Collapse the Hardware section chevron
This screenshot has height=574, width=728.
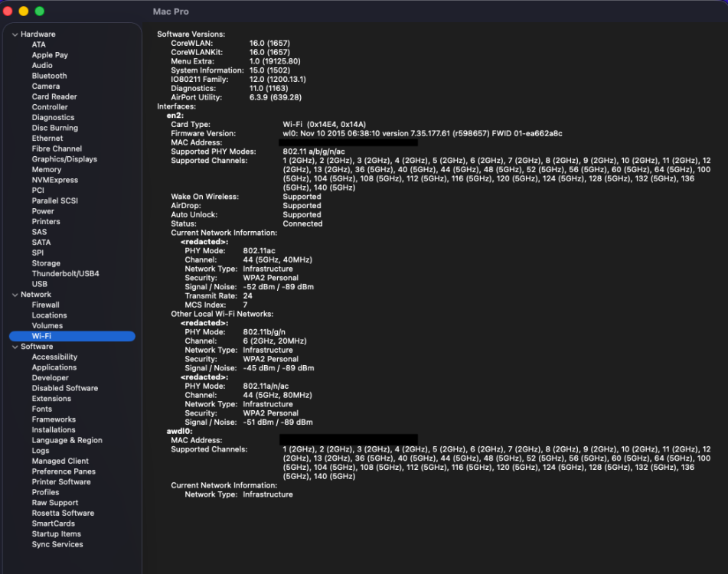coord(15,34)
